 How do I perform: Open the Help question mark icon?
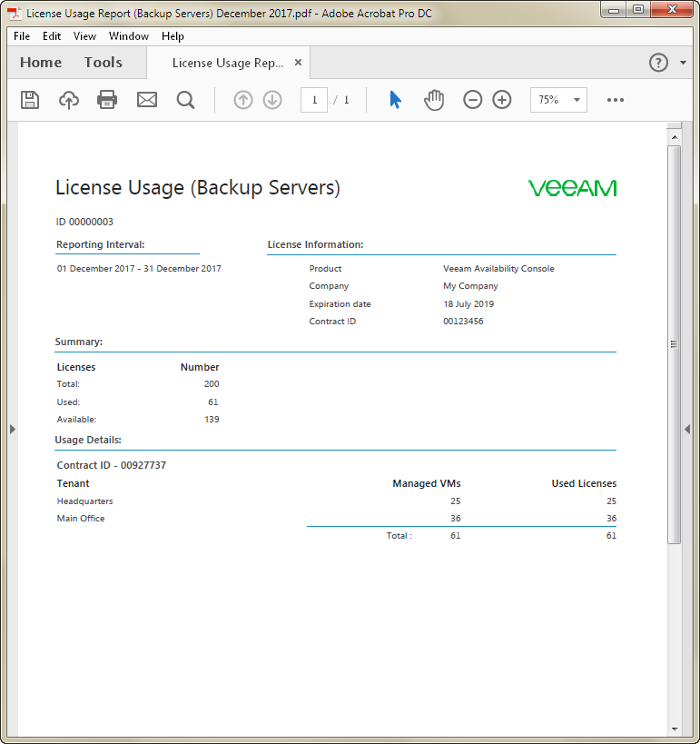click(x=658, y=63)
